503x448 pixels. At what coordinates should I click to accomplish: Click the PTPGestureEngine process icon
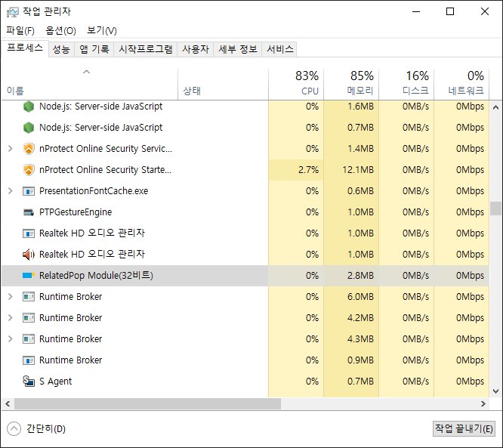click(29, 212)
